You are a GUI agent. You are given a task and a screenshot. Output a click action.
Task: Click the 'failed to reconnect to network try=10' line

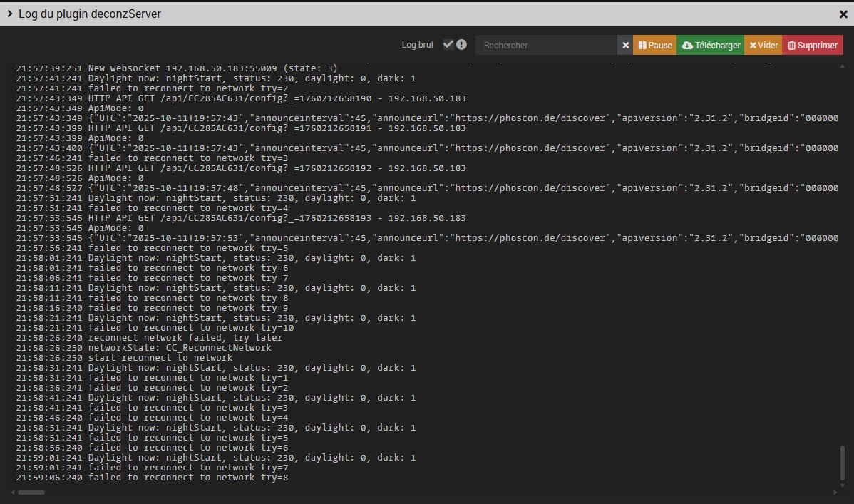(155, 327)
